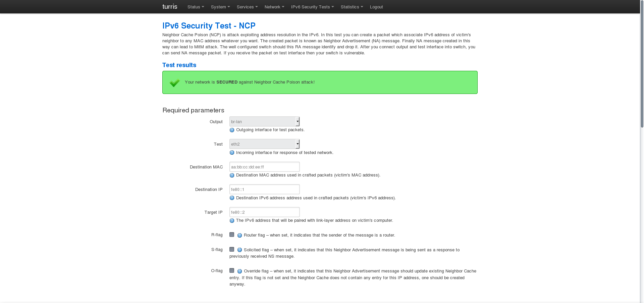The image size is (644, 303).
Task: Click the help icon under Output dropdown
Action: [232, 130]
